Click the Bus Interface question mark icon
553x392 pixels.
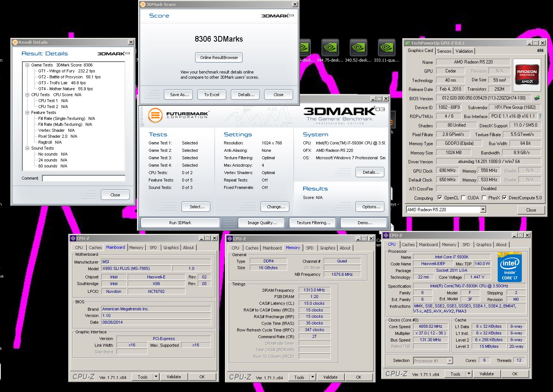pyautogui.click(x=540, y=116)
